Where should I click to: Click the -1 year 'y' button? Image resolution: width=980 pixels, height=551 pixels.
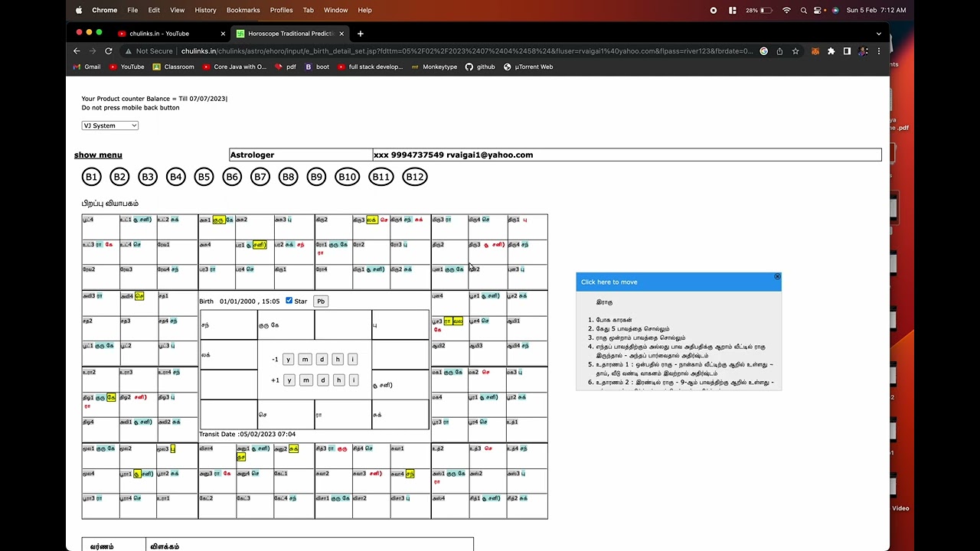click(289, 360)
